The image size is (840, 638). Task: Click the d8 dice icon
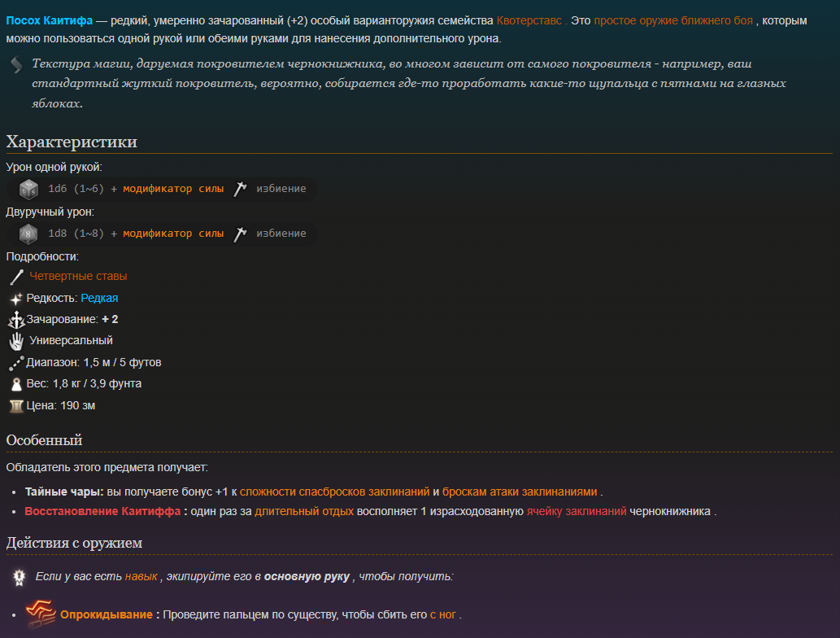[29, 234]
